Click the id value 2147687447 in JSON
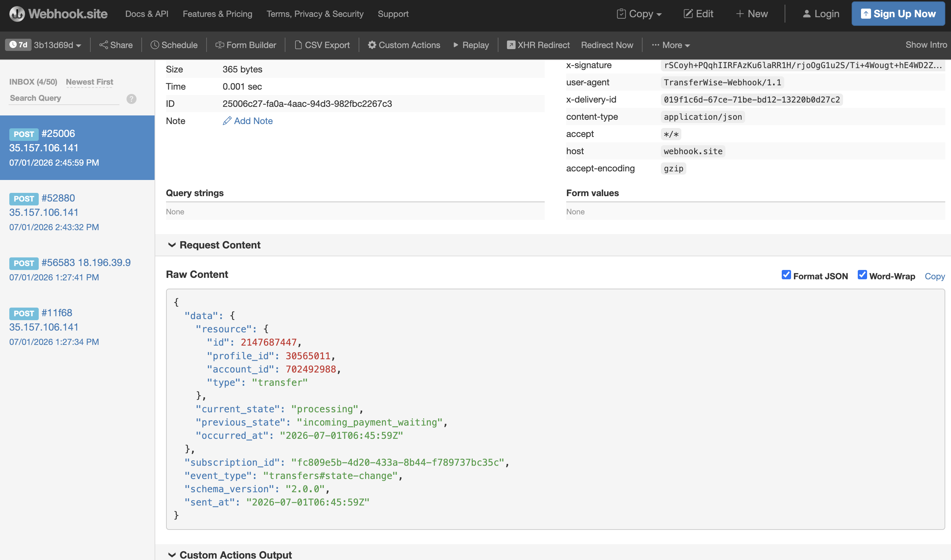 pos(269,342)
